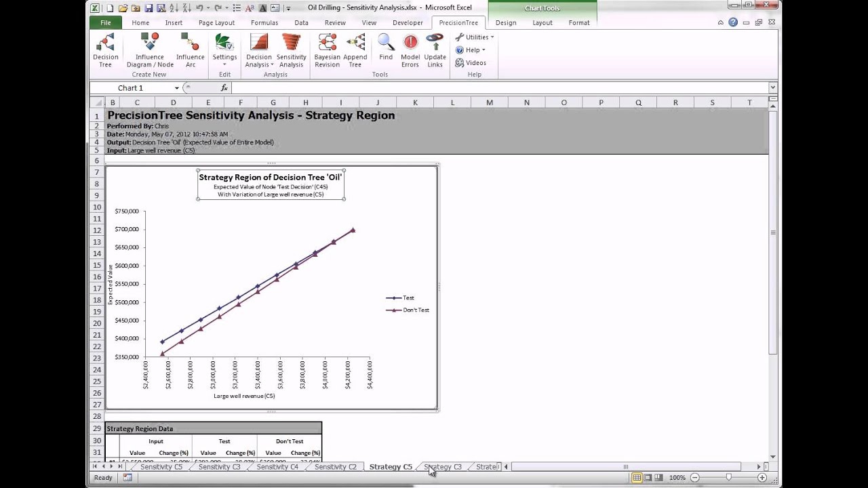Click the Insert Function fx button

pyautogui.click(x=224, y=88)
